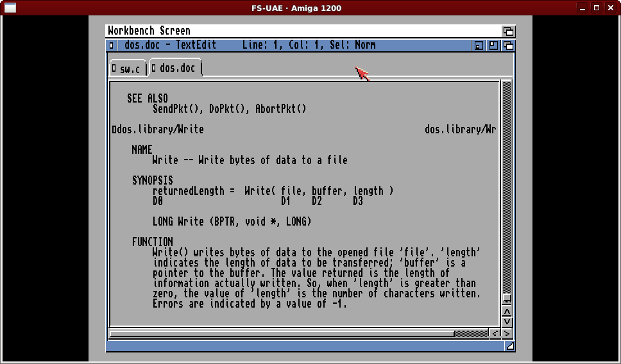Click the TextEdit window zoom gadget
This screenshot has height=364, width=621.
click(x=493, y=45)
